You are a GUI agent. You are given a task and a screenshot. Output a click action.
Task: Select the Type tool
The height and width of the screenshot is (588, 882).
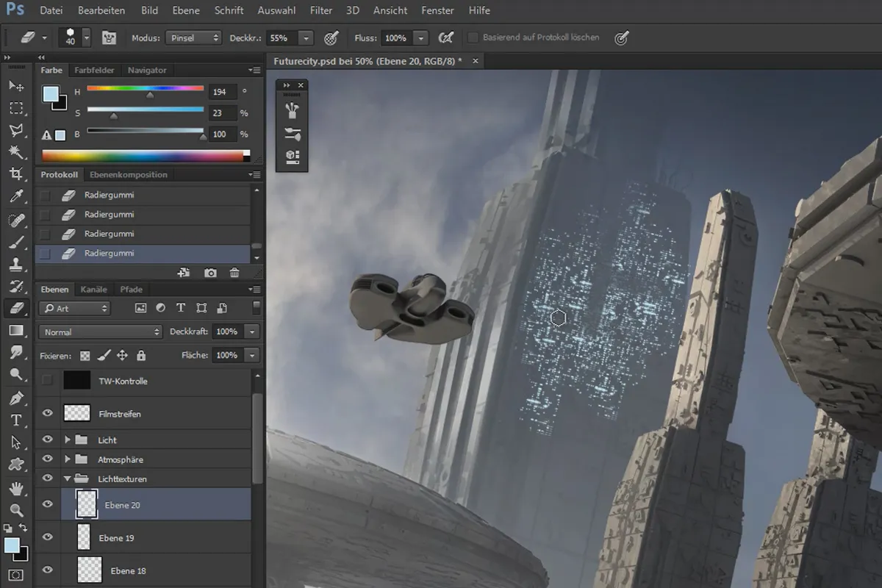[15, 420]
